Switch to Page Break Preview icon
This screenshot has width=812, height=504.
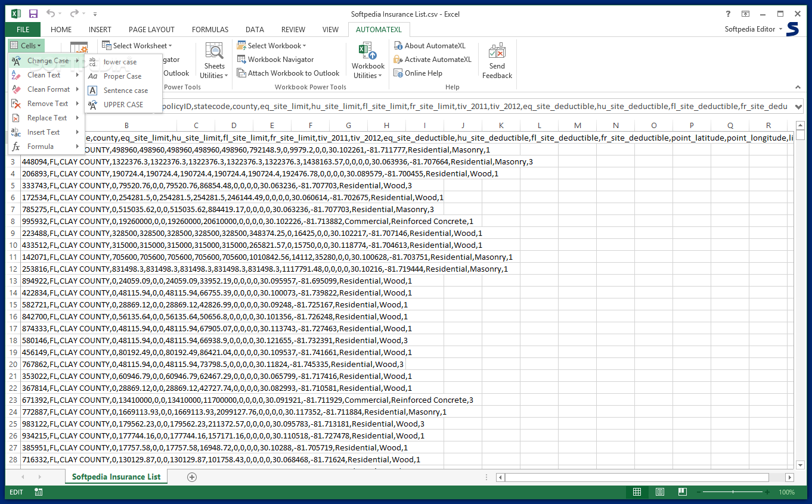[682, 492]
